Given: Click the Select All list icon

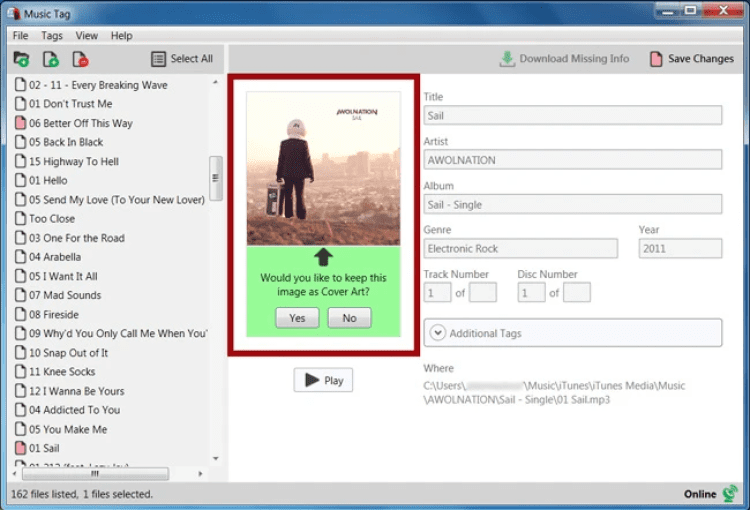Looking at the screenshot, I should coord(158,59).
